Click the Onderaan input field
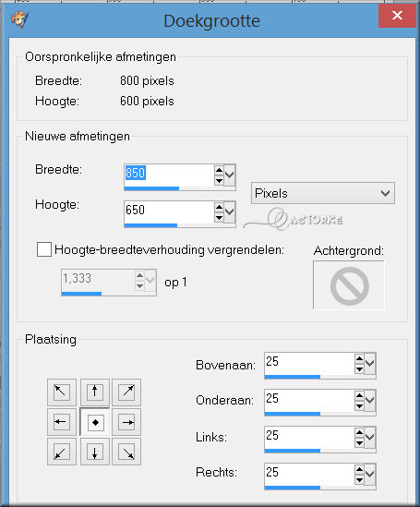 point(309,400)
